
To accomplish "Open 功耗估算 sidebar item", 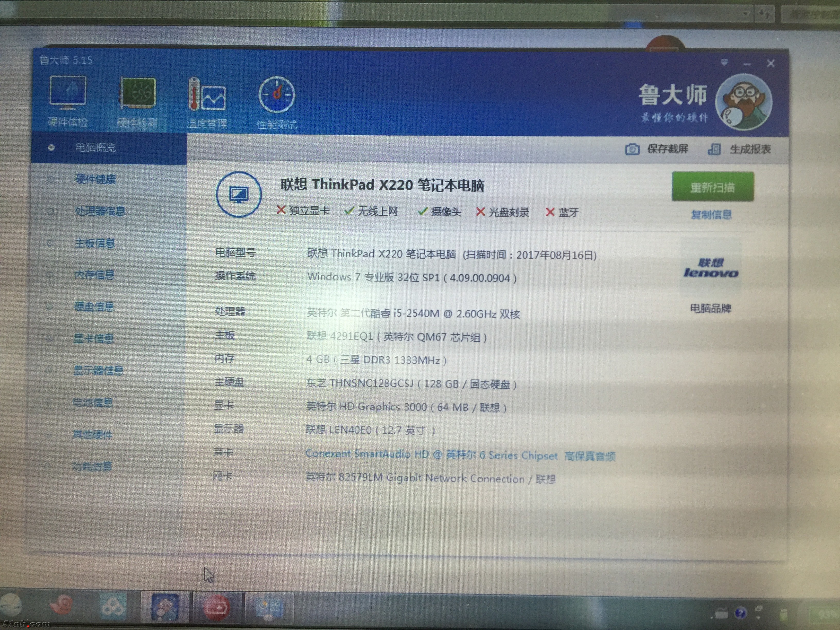I will coord(92,466).
